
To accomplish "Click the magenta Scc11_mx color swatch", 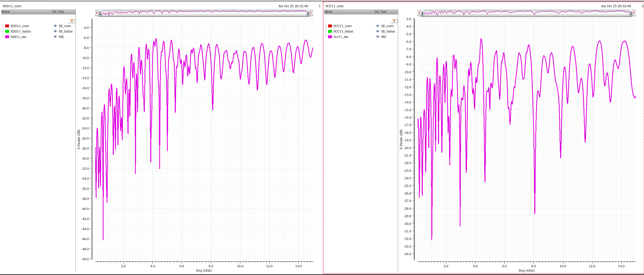I will click(330, 37).
